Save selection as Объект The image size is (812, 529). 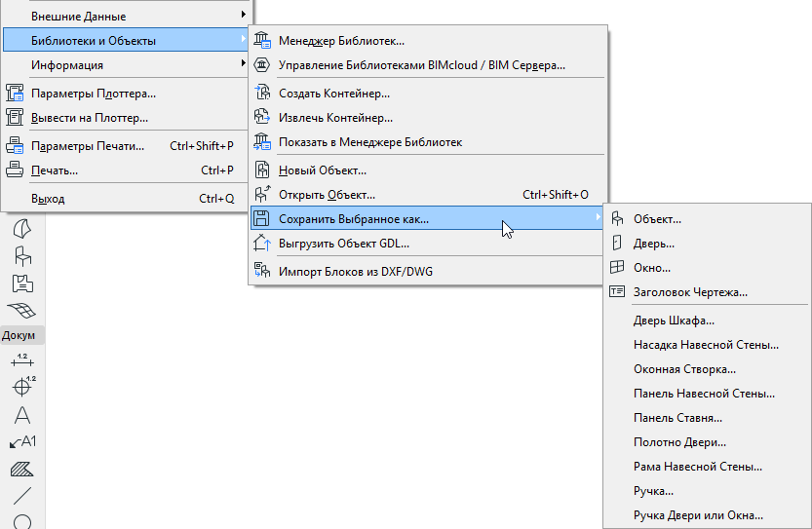click(707, 219)
